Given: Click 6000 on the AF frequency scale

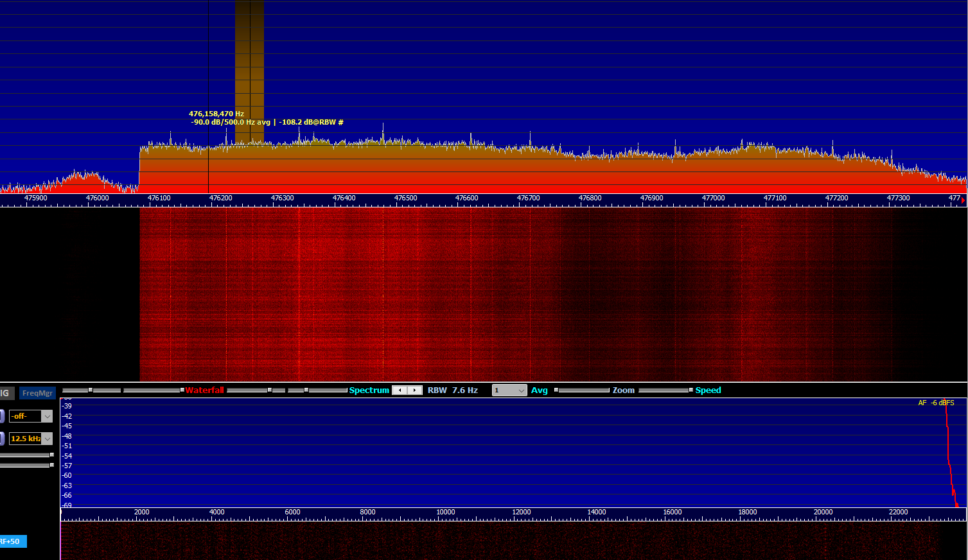Looking at the screenshot, I should (292, 512).
